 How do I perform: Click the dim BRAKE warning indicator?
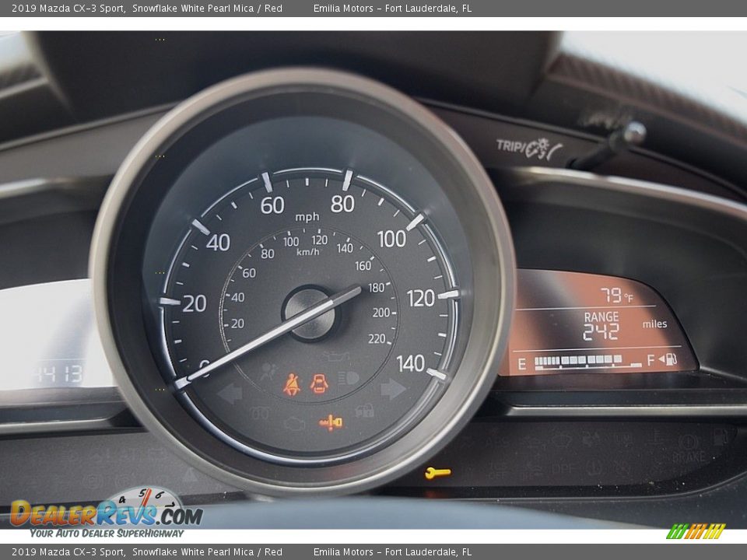[689, 449]
